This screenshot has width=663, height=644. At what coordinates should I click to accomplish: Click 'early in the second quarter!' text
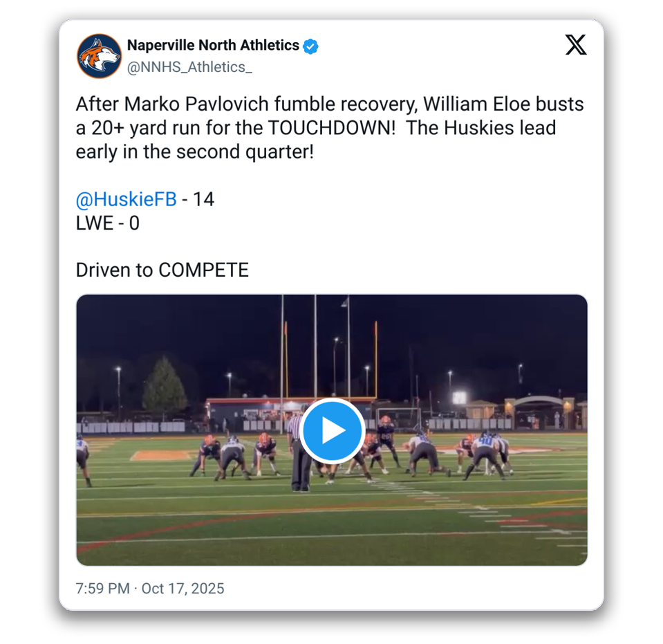point(194,152)
